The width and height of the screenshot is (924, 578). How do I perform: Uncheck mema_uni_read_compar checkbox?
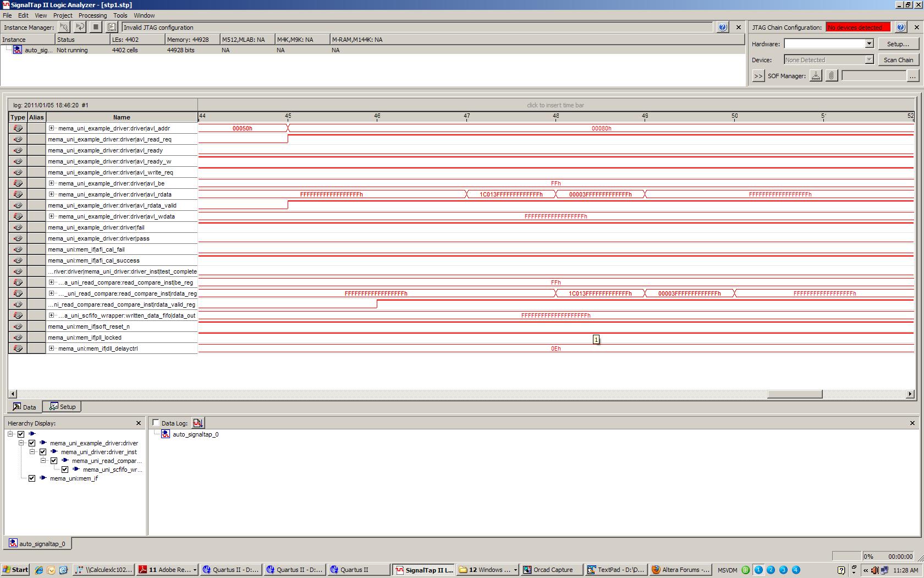click(54, 461)
